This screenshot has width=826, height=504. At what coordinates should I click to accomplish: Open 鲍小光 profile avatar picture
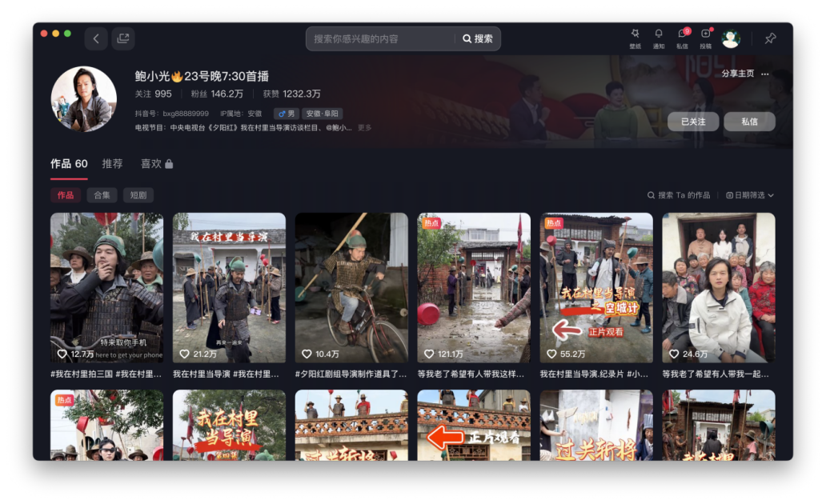84,99
